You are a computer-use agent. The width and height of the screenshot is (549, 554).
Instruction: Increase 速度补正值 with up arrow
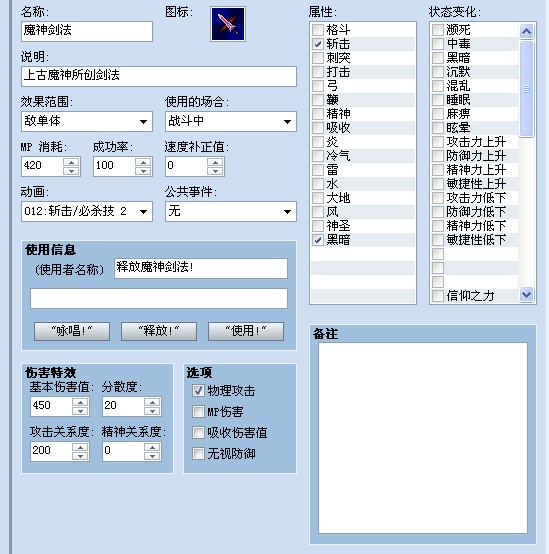(215, 163)
